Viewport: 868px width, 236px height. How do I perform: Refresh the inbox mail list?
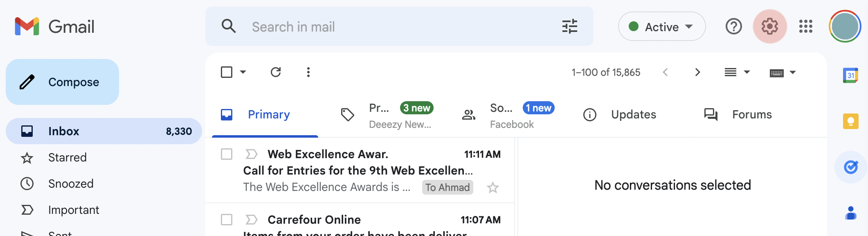click(276, 73)
